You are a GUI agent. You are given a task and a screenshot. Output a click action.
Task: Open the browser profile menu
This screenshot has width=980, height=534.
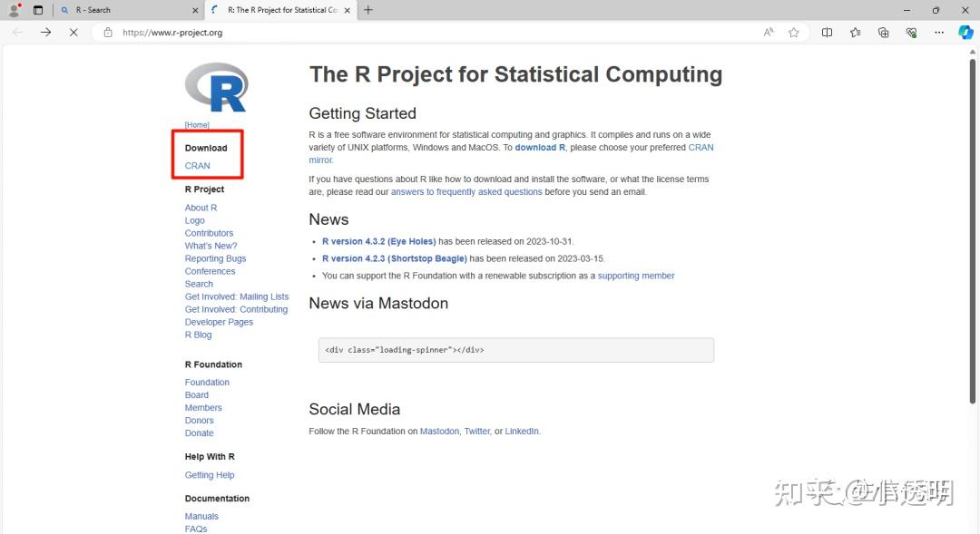point(14,10)
